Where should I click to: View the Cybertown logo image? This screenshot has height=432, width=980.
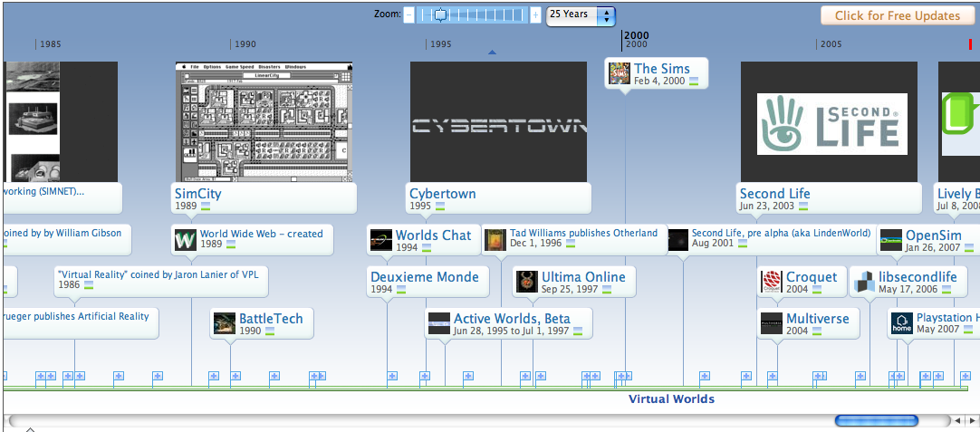(498, 122)
